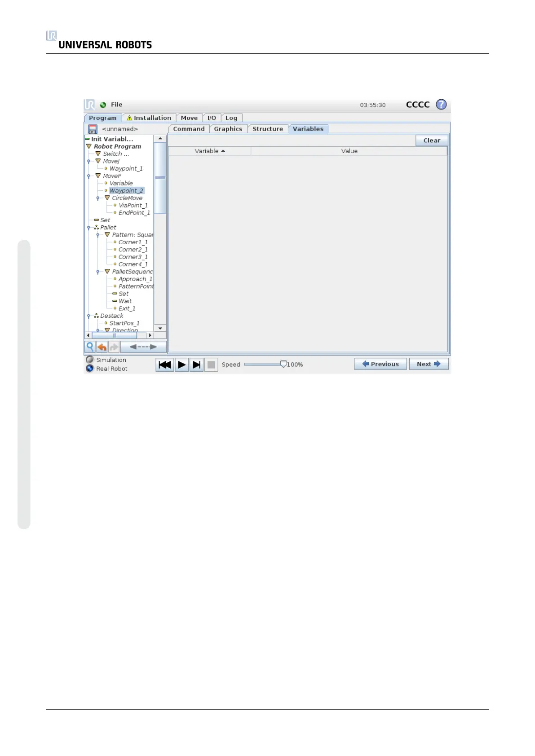Click the tree vertical scrollbar thumb

point(160,178)
